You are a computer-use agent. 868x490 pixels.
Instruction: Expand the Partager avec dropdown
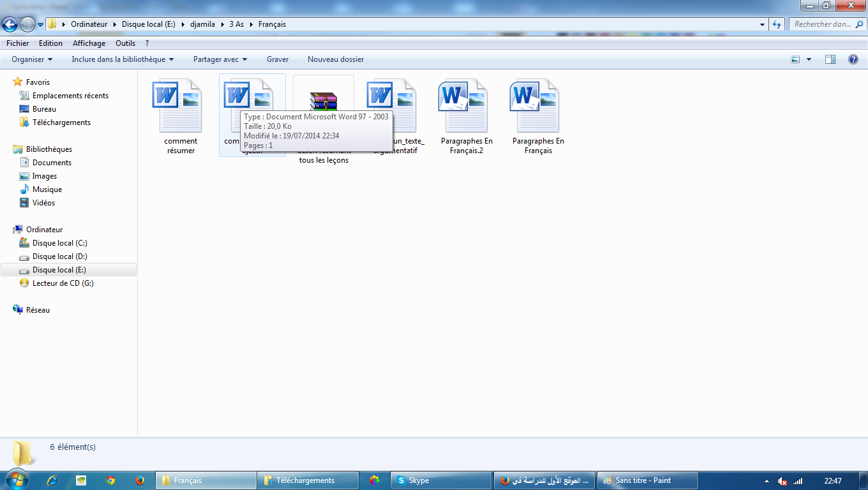point(220,59)
